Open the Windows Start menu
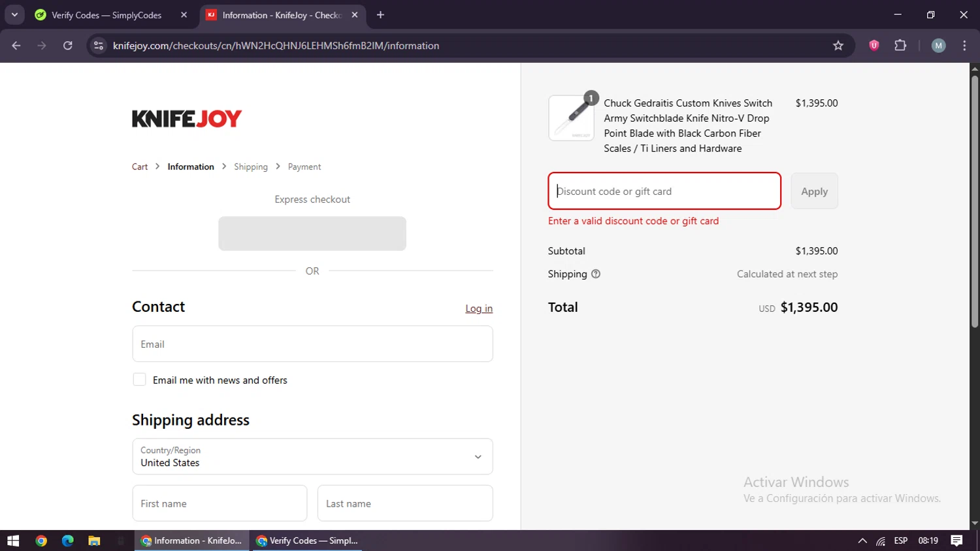The height and width of the screenshot is (551, 980). click(x=13, y=541)
